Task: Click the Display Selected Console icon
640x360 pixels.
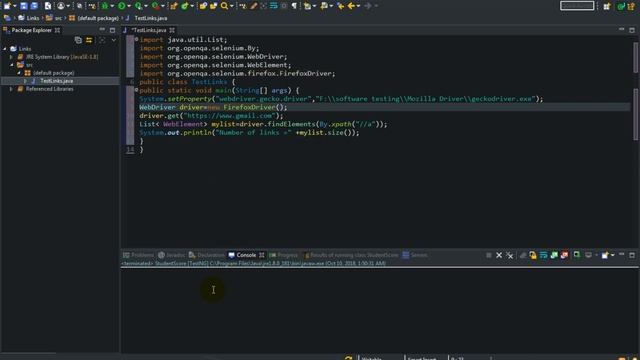Action: [588, 255]
